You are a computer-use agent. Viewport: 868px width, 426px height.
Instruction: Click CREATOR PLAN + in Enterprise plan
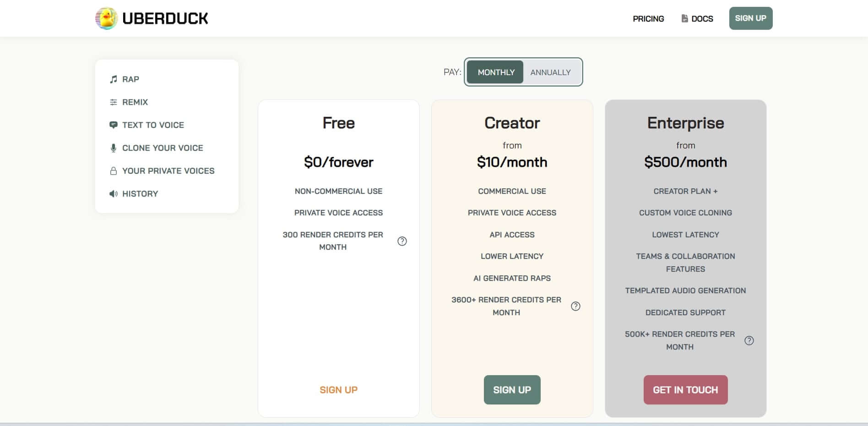(x=685, y=191)
